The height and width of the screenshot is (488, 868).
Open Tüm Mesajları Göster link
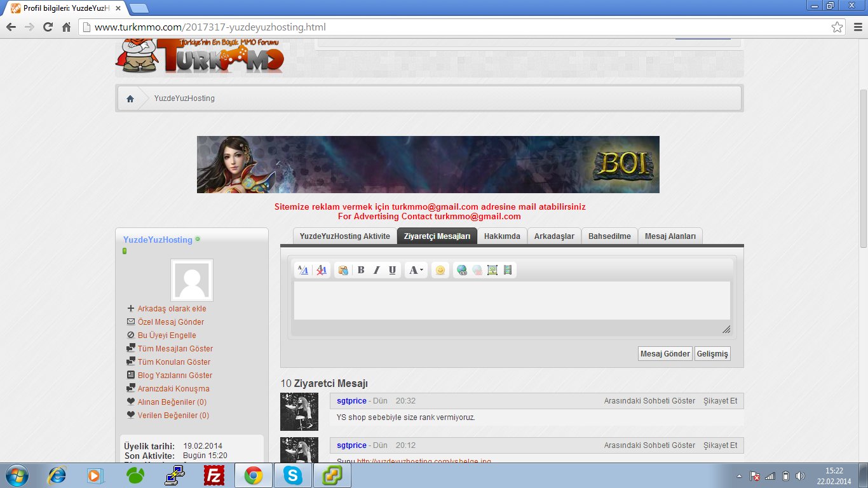click(x=175, y=349)
